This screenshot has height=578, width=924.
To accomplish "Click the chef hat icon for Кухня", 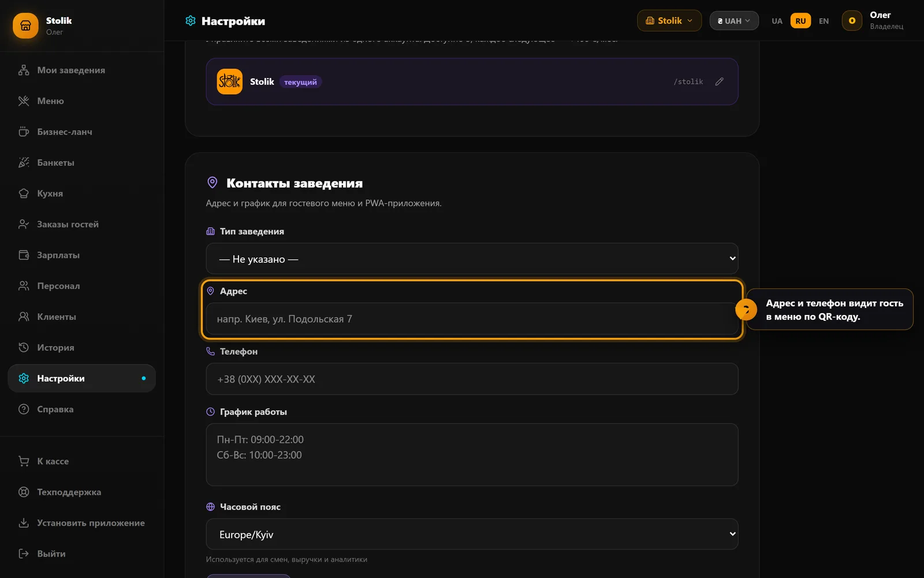I will pos(24,194).
